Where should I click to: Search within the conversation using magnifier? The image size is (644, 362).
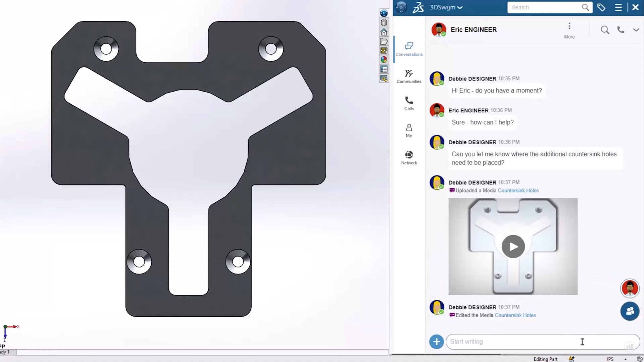[x=605, y=30]
